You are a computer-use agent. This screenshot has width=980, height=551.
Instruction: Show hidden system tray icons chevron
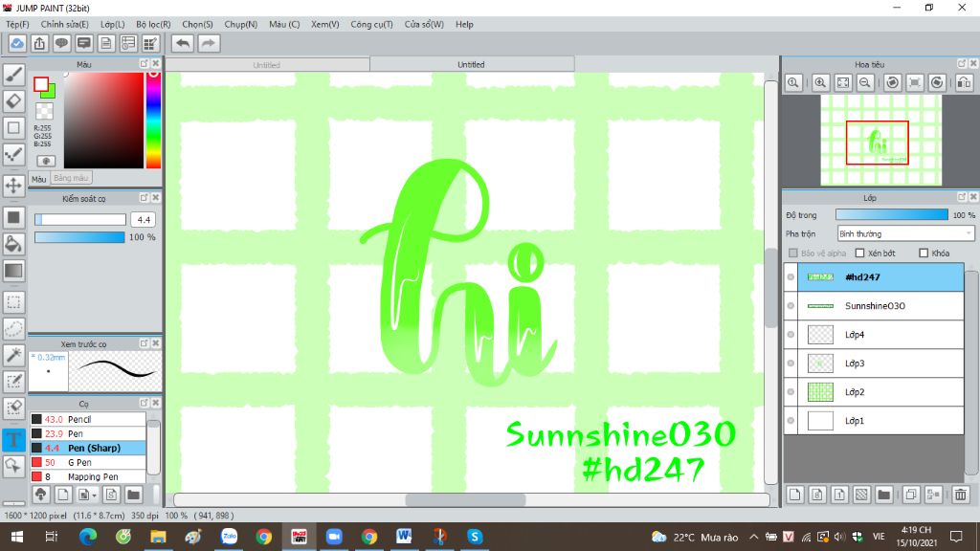754,537
